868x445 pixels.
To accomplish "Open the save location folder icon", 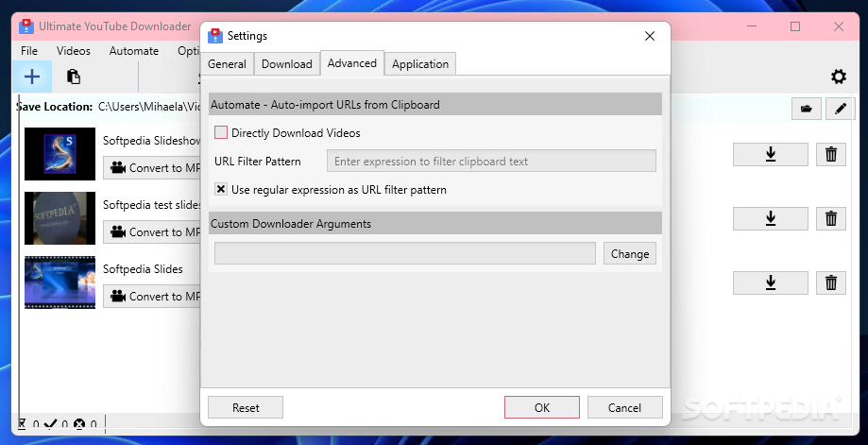I will click(806, 109).
